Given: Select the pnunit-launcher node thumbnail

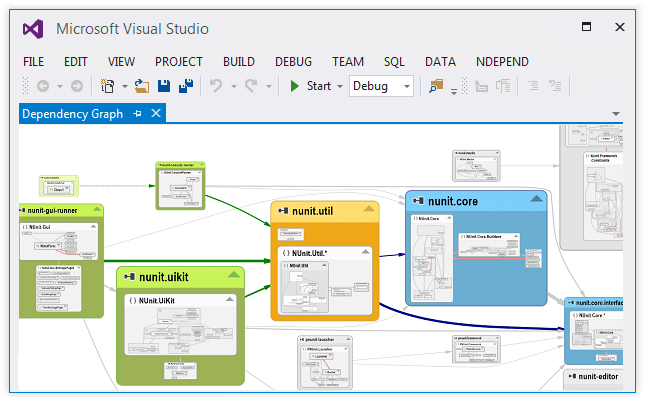Looking at the screenshot, I should [325, 363].
